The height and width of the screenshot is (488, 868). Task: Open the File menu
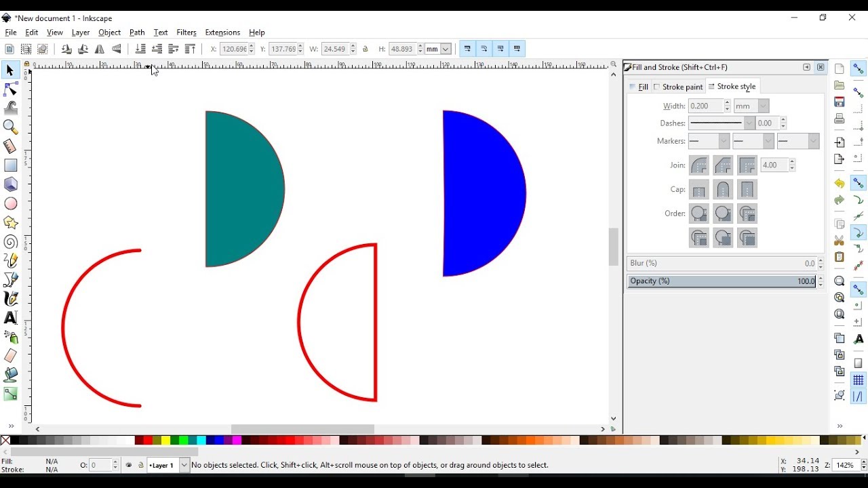tap(11, 33)
